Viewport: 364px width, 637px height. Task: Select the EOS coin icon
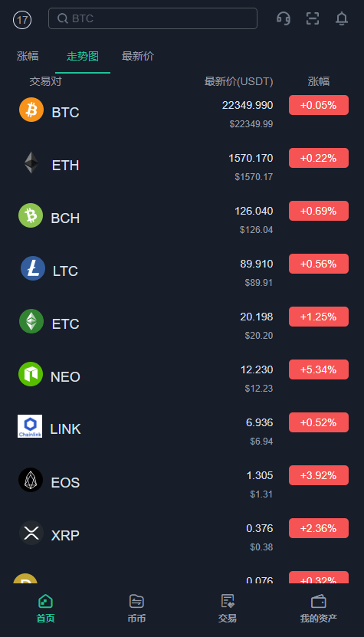click(x=31, y=480)
